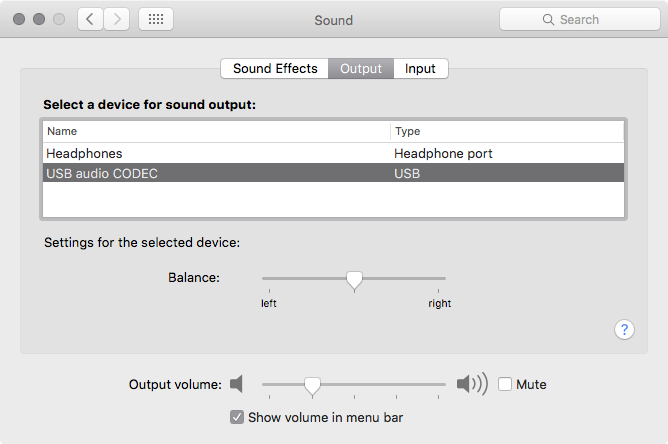Minimize the Sound window
Screen dimensions: 668x444
click(x=39, y=19)
